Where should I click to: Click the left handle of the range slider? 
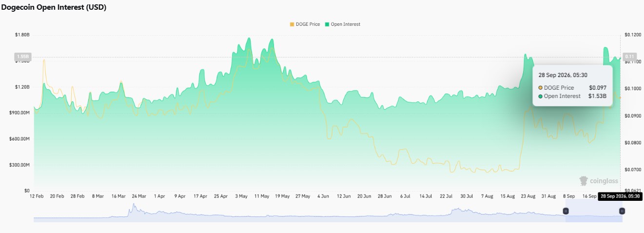566,211
